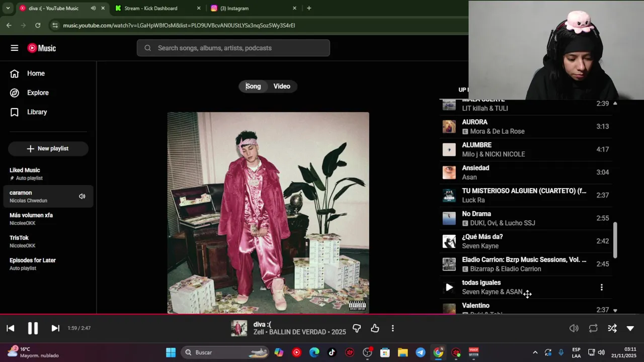Skip to next track
Viewport: 644px width, 362px height.
pos(55,328)
